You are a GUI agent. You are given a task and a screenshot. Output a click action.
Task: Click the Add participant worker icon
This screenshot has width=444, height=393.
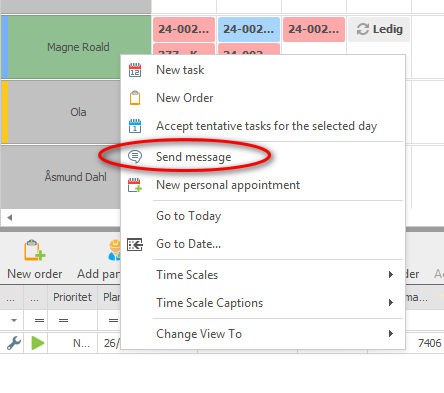pos(114,250)
